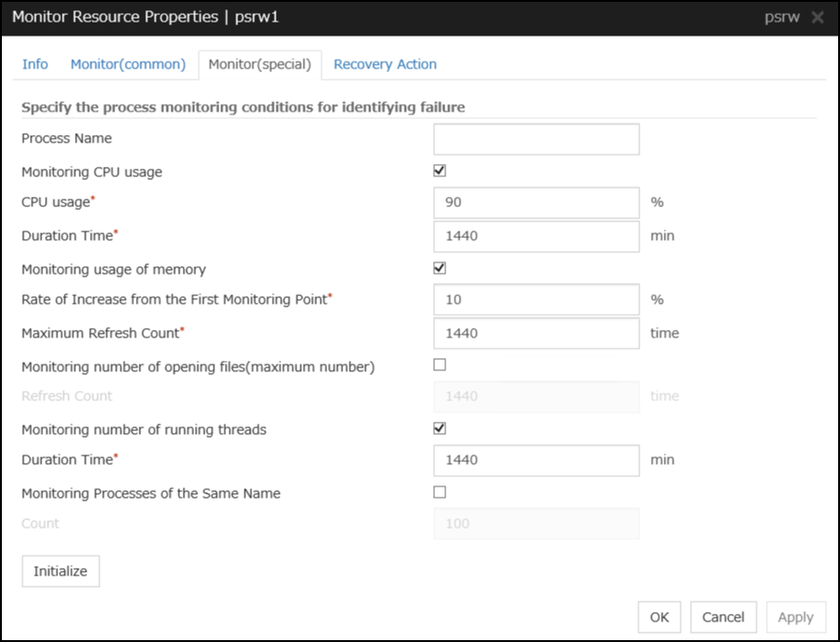Open the Monitor(common) tab
This screenshot has height=642, width=840.
coord(127,64)
